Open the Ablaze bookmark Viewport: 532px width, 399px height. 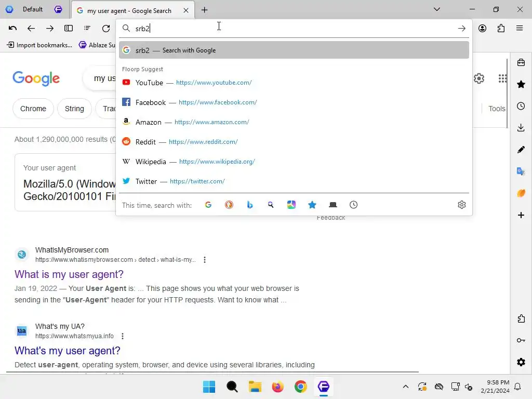coord(97,45)
